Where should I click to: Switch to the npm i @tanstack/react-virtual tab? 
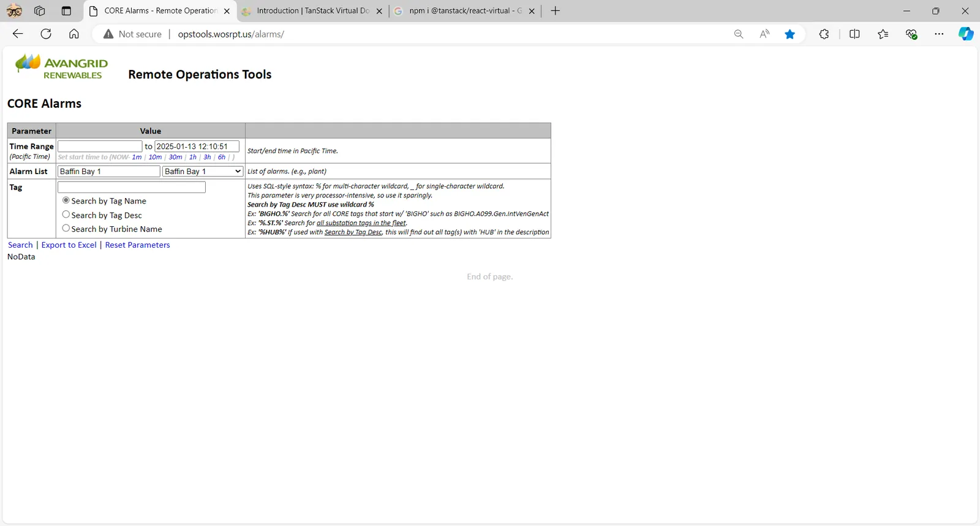coord(465,11)
